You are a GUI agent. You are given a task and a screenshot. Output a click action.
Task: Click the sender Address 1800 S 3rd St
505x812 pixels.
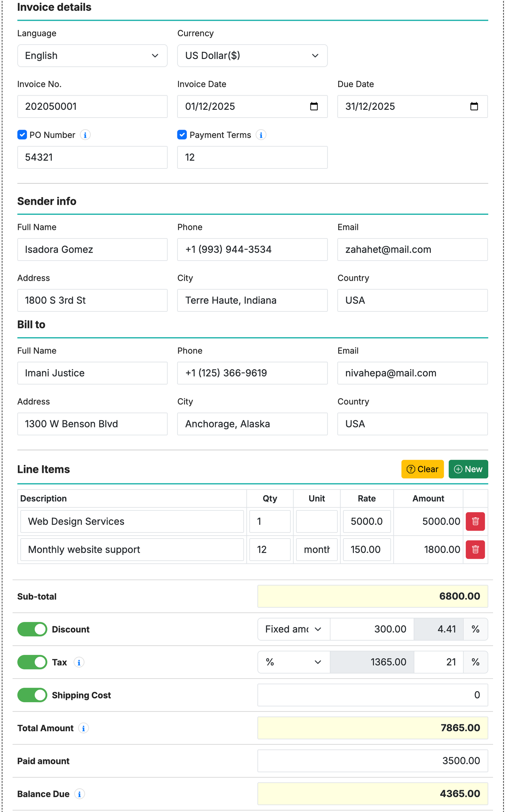[x=92, y=300]
